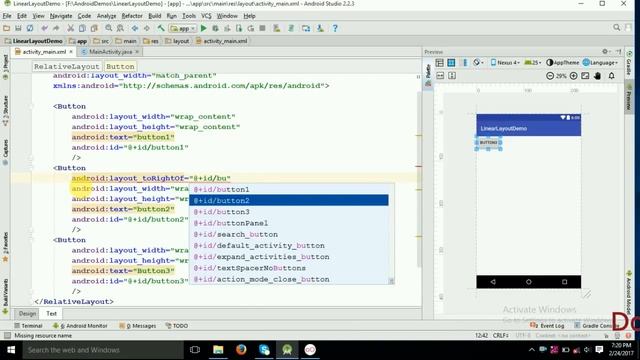Close the activity_main.xml tab
The height and width of the screenshot is (360, 640).
(71, 52)
